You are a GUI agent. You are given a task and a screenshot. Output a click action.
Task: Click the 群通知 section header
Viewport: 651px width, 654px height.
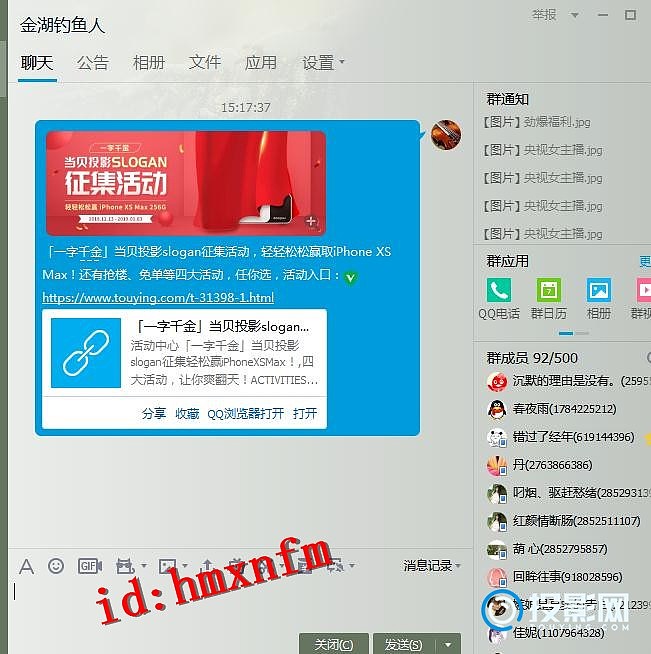(x=508, y=99)
